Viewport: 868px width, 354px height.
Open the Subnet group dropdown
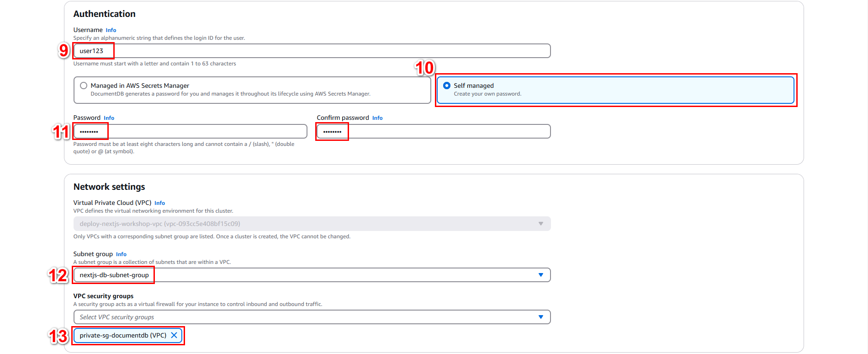[x=312, y=275]
